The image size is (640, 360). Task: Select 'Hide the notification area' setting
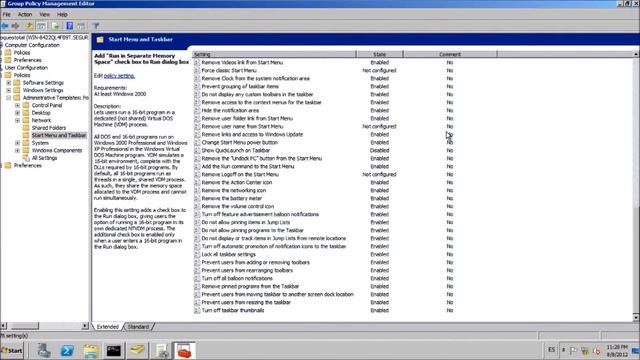tap(230, 111)
